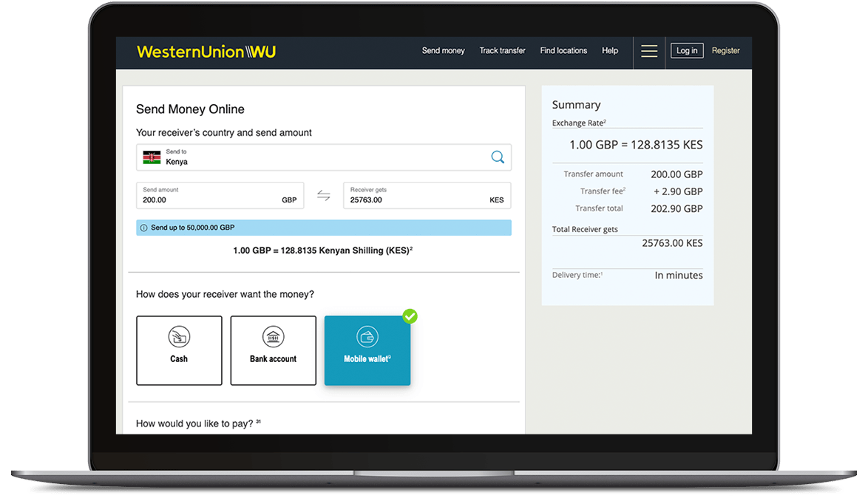
Task: Select Bank account receive option
Action: [273, 350]
